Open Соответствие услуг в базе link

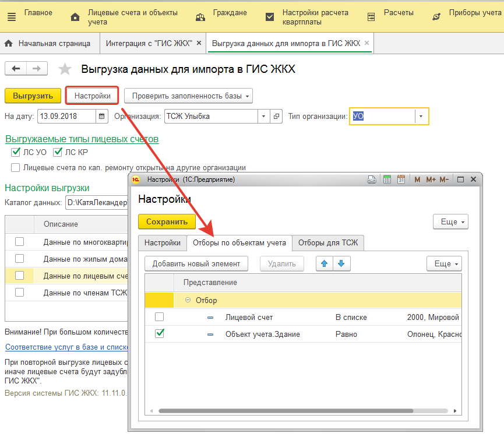pos(66,347)
